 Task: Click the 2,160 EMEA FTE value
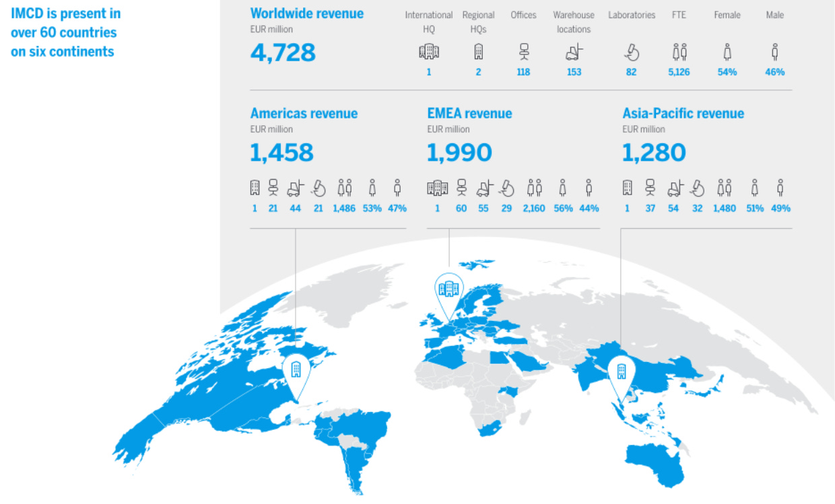click(x=534, y=209)
